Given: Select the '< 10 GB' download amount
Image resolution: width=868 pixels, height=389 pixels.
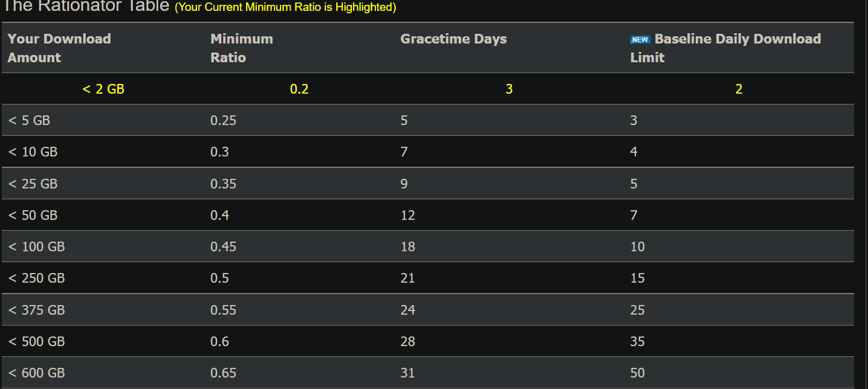Looking at the screenshot, I should (33, 152).
